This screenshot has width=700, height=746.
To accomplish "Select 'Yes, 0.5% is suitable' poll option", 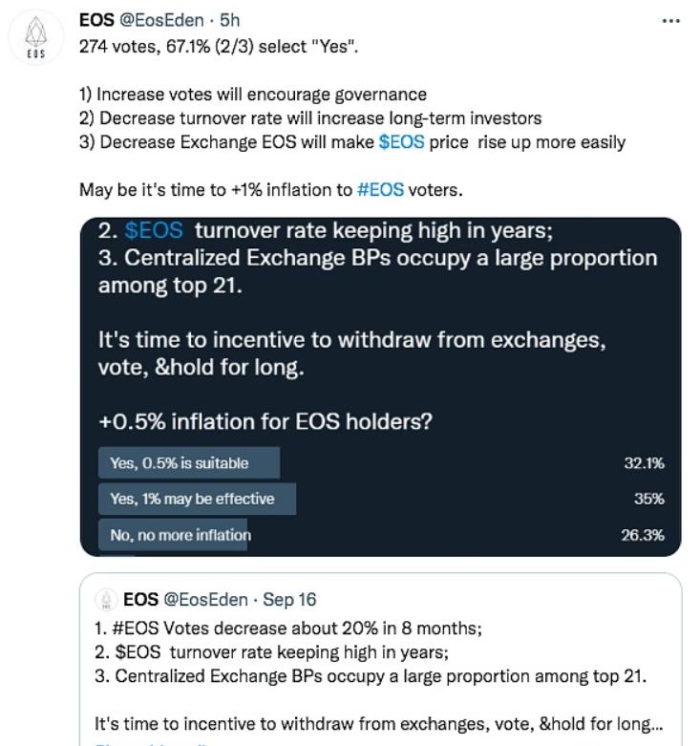I will 180,463.
